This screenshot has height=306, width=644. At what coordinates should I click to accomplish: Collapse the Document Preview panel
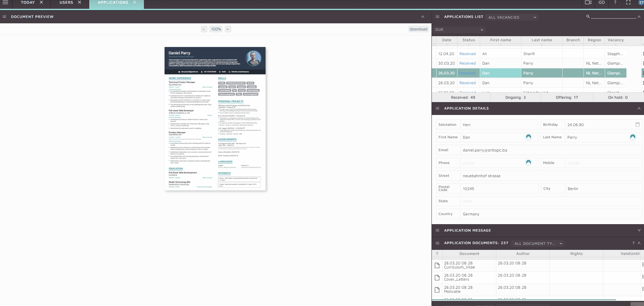pyautogui.click(x=423, y=17)
